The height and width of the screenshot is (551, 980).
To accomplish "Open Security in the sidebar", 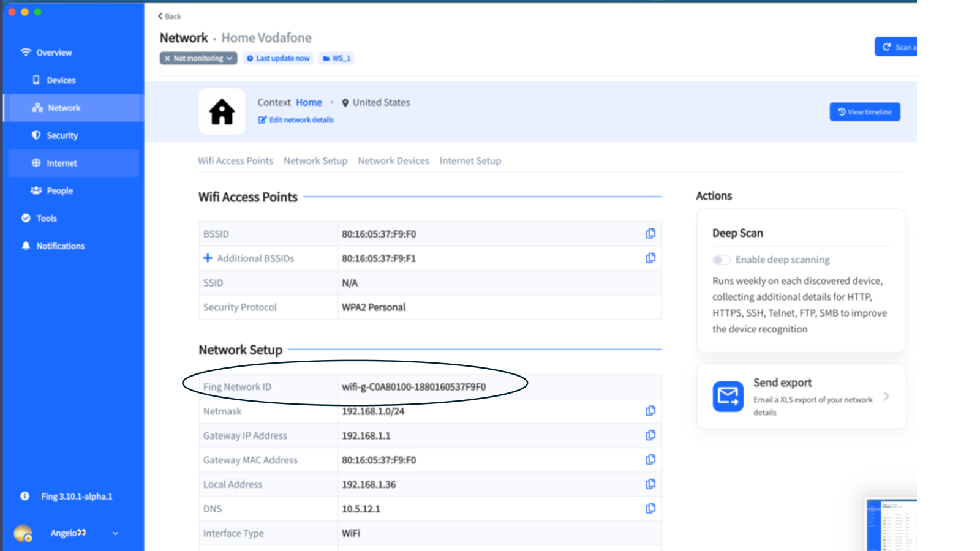I will point(62,135).
